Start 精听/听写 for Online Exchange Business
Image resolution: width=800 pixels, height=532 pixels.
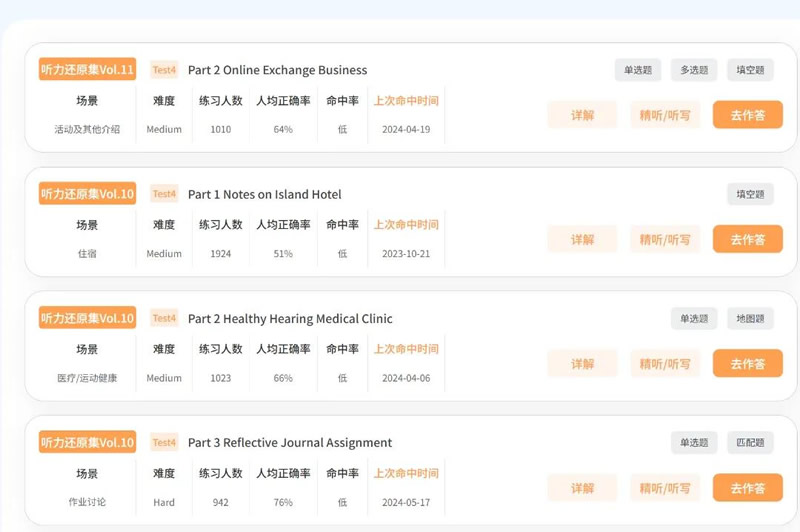(x=665, y=115)
